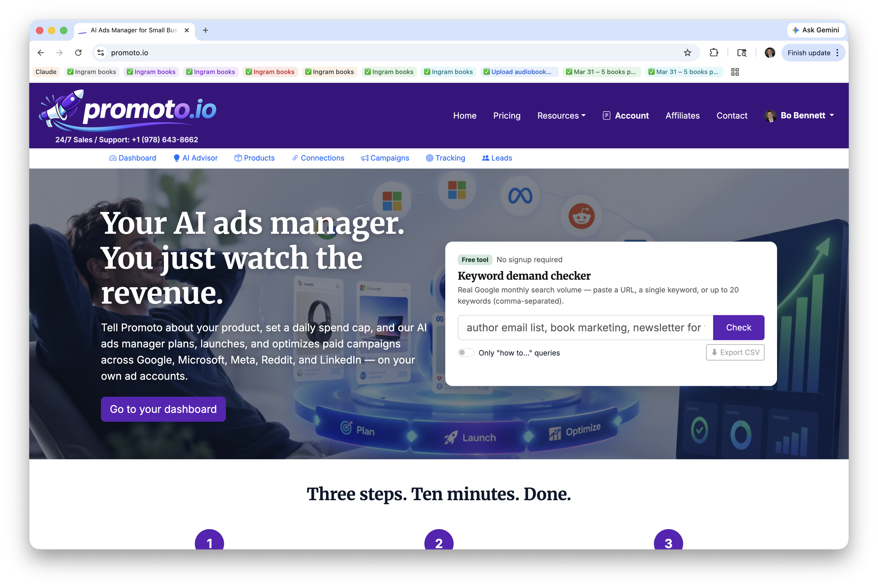The width and height of the screenshot is (878, 588).
Task: Navigate to Home in the site header
Action: [465, 116]
